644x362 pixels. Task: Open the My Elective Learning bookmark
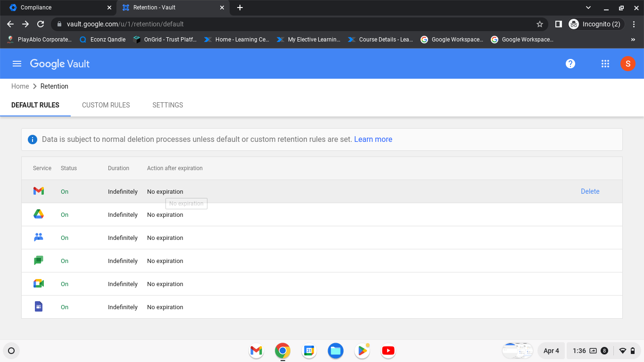308,40
